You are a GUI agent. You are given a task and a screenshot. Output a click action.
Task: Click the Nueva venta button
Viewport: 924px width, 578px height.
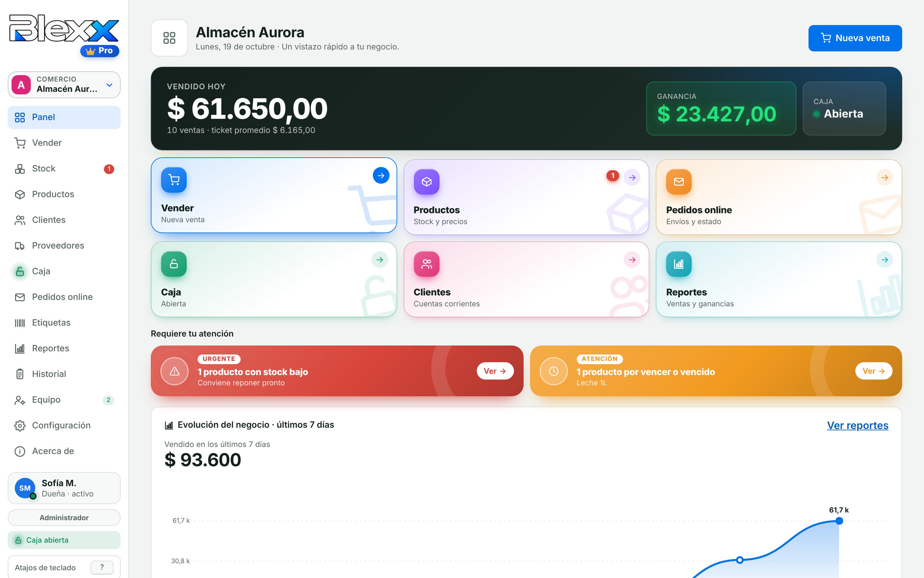[855, 38]
